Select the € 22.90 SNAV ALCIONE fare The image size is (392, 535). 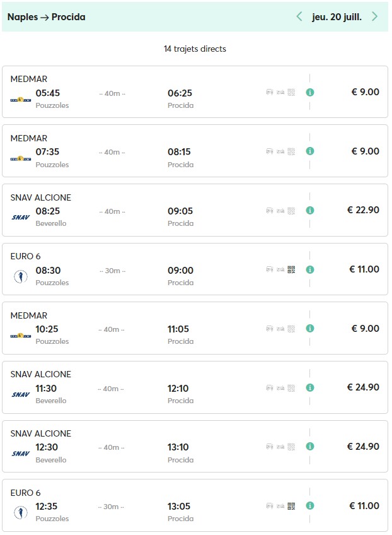(x=363, y=210)
